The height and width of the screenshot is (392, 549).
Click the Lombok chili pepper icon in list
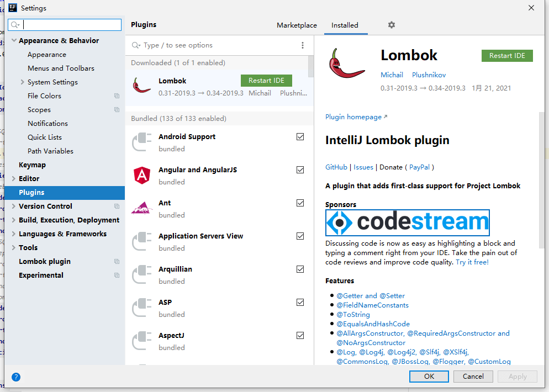[141, 85]
